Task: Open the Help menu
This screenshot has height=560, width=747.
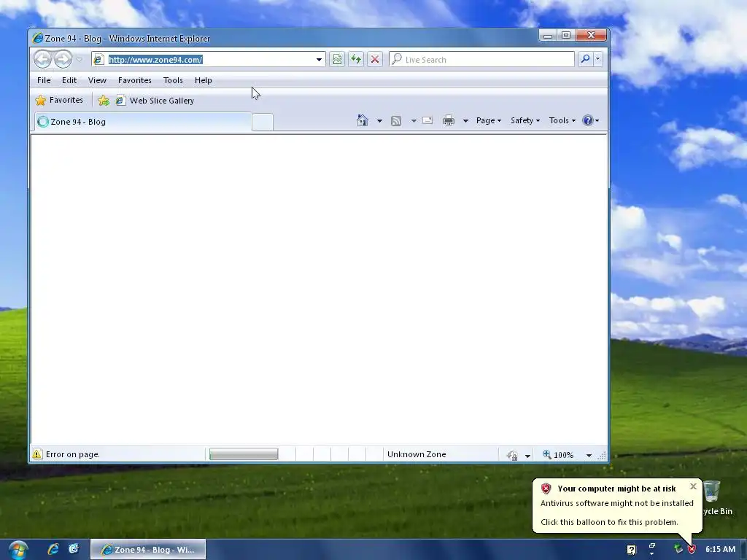Action: [x=203, y=80]
